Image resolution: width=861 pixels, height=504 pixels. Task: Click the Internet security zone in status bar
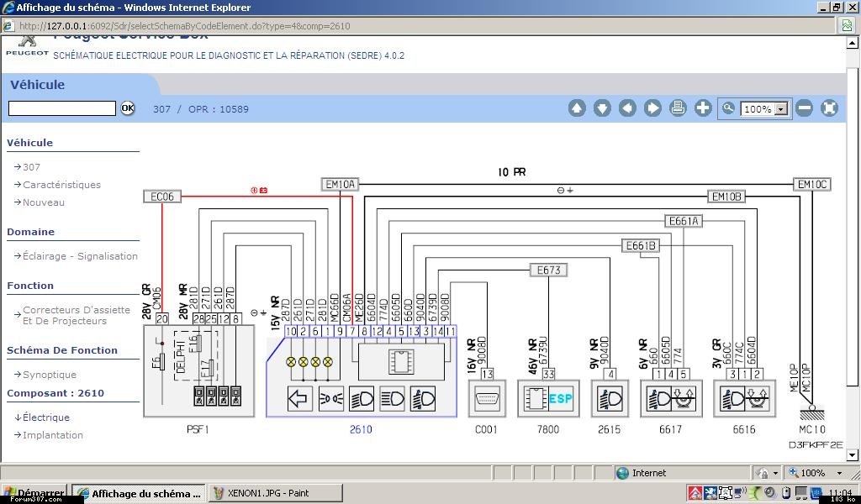click(x=642, y=473)
